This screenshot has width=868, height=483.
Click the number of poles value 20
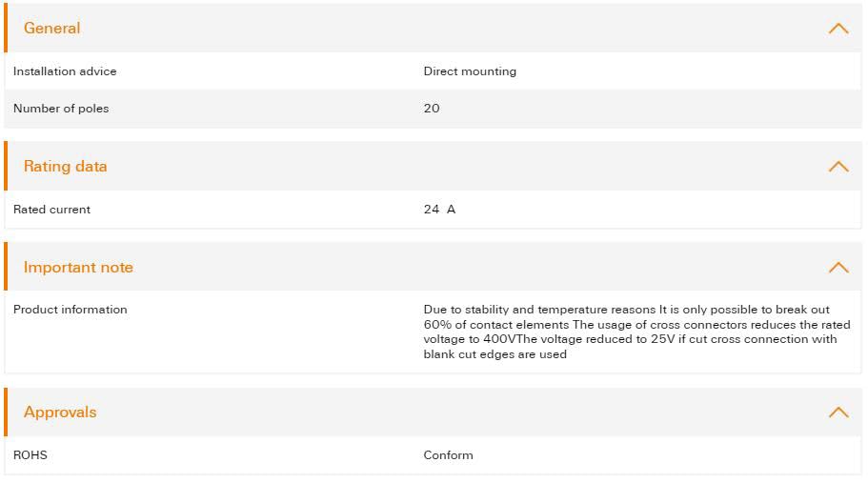coord(432,109)
